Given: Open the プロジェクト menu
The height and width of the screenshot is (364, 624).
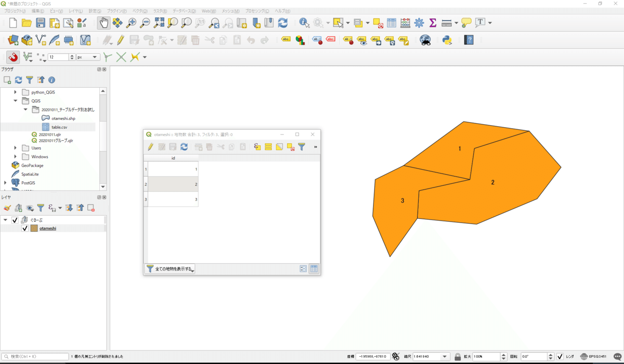Looking at the screenshot, I should [x=15, y=11].
